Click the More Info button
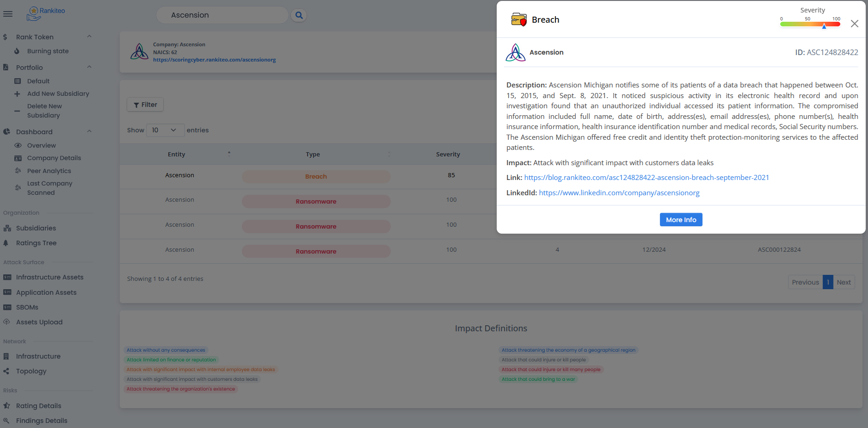This screenshot has height=428, width=868. tap(681, 220)
